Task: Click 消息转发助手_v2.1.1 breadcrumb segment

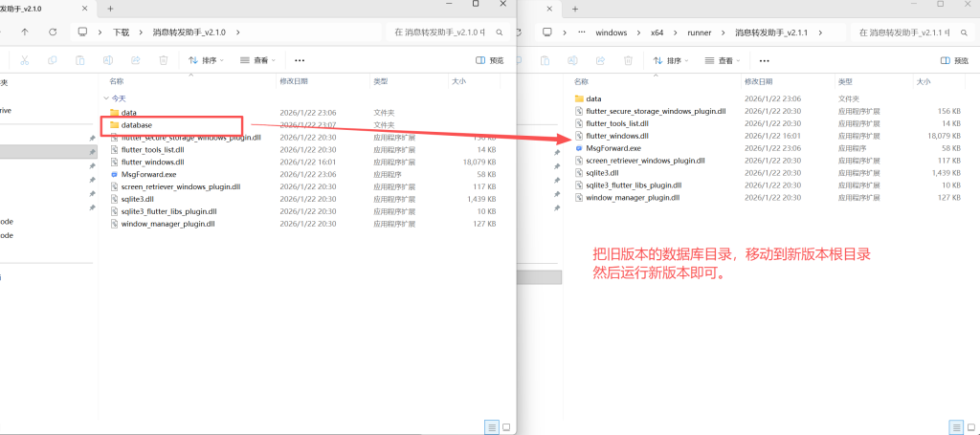Action: 772,33
